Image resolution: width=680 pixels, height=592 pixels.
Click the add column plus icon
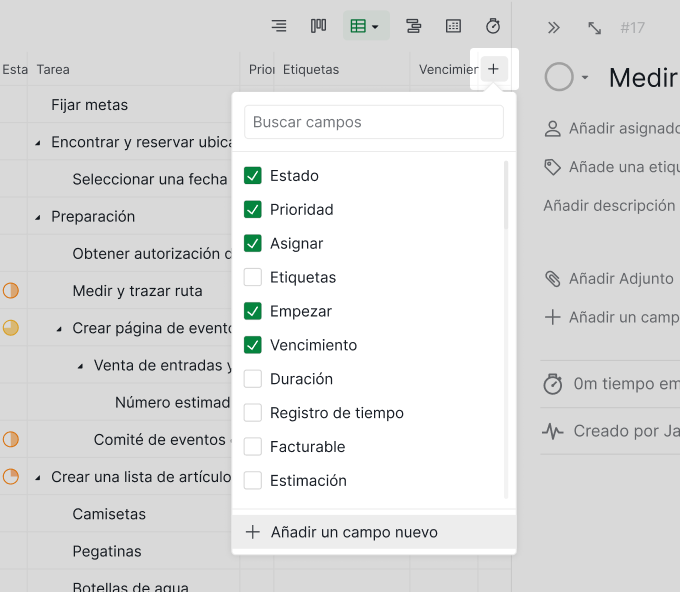click(494, 69)
